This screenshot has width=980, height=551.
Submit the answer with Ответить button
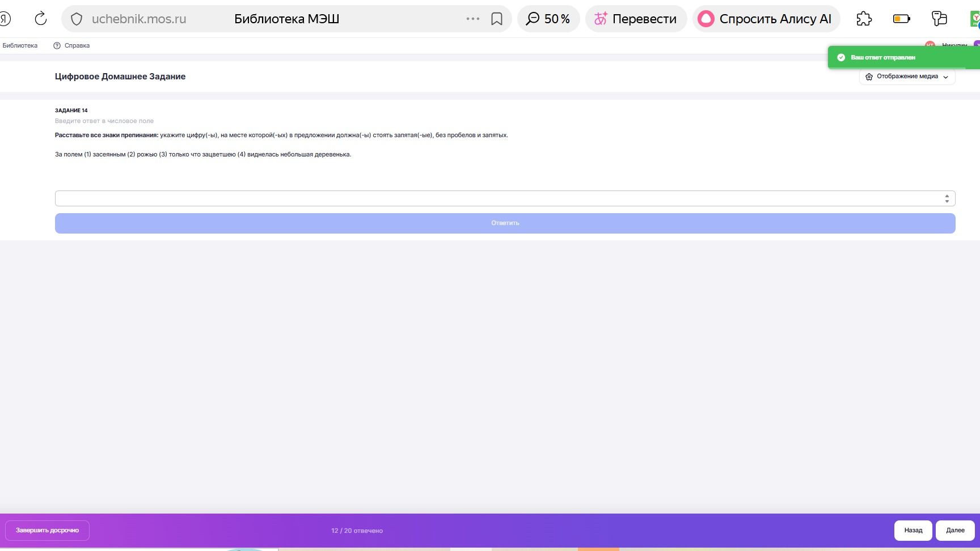(505, 223)
